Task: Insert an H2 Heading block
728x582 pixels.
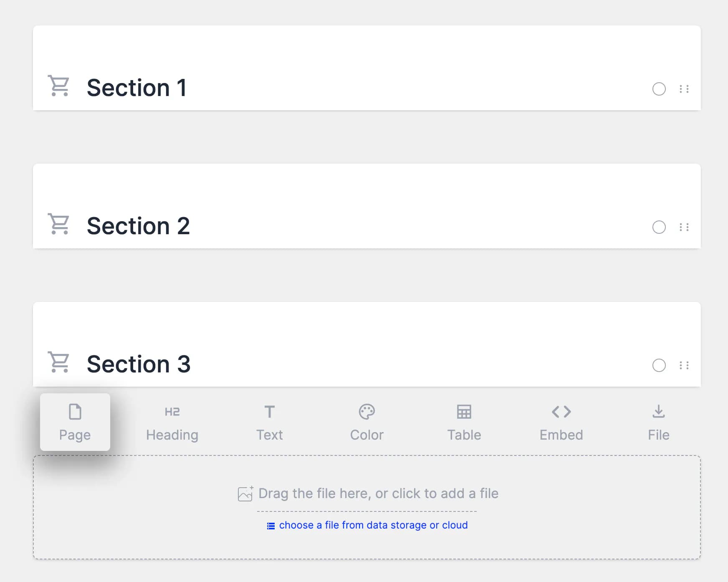Action: pos(172,422)
